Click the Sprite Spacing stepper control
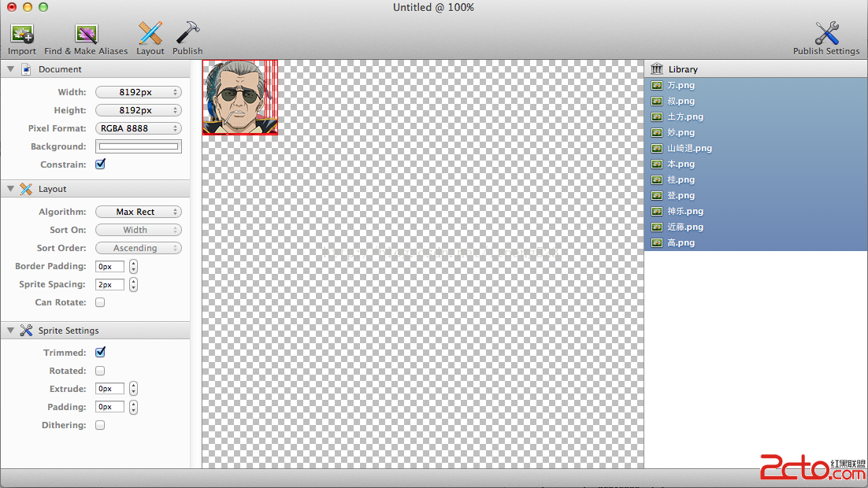 133,284
